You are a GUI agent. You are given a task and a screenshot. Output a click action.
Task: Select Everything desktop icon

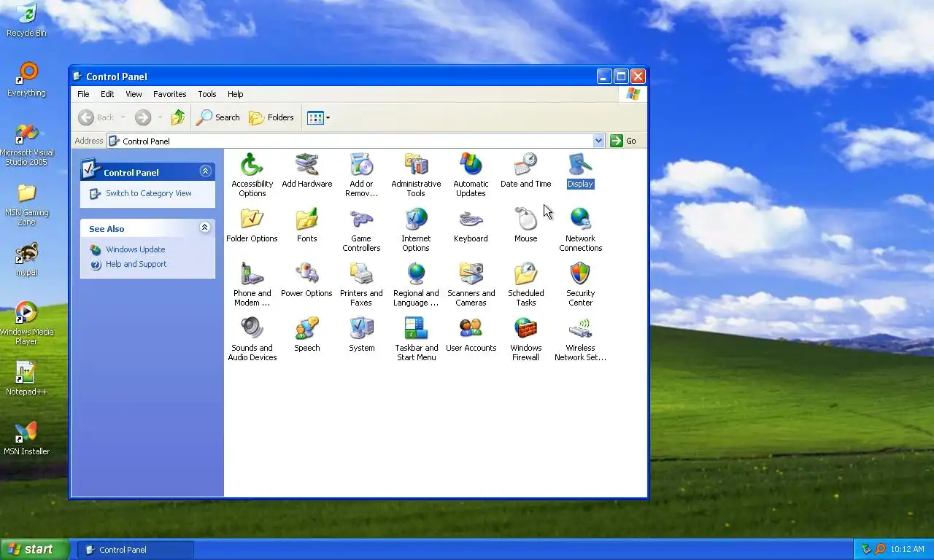click(x=26, y=79)
